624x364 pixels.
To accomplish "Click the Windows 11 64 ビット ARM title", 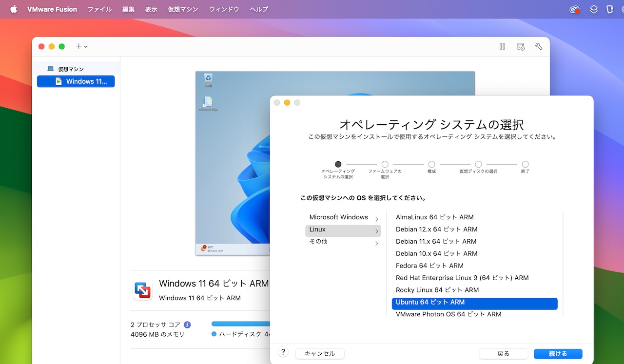I will tap(214, 284).
